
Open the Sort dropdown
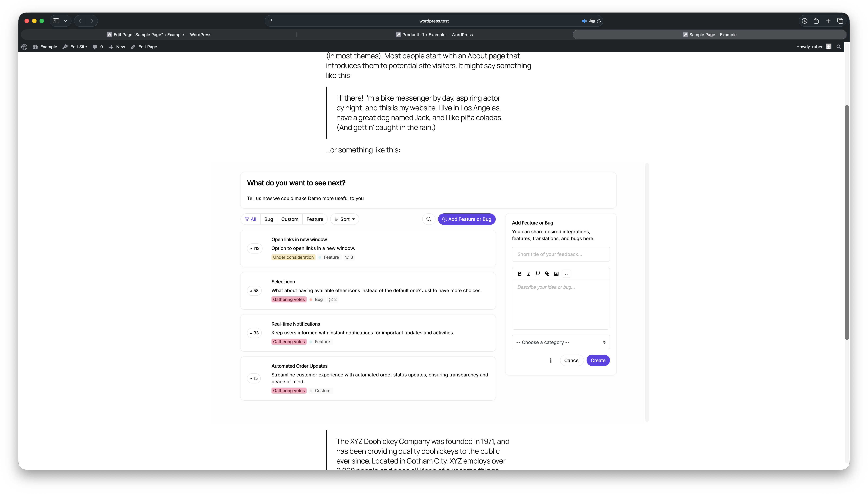click(x=345, y=219)
